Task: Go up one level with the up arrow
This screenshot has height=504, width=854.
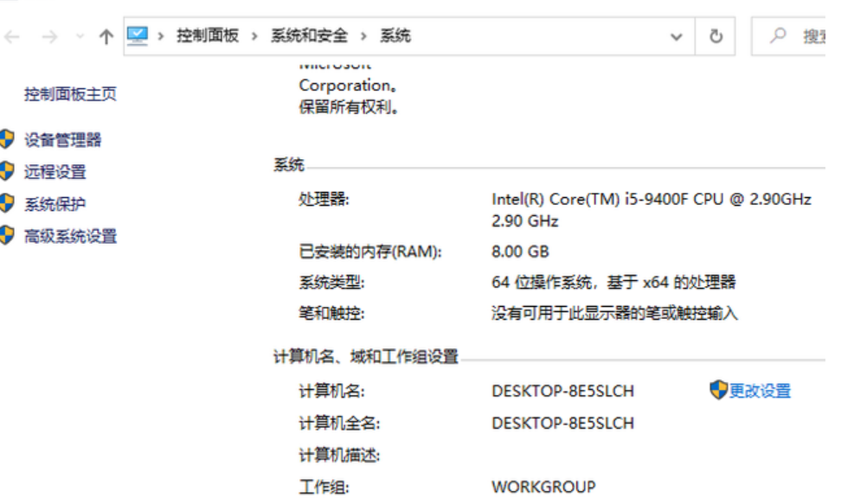Action: (106, 36)
